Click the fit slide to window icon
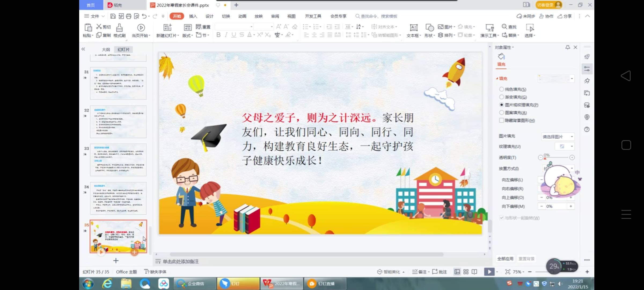This screenshot has height=290, width=644. (508, 272)
